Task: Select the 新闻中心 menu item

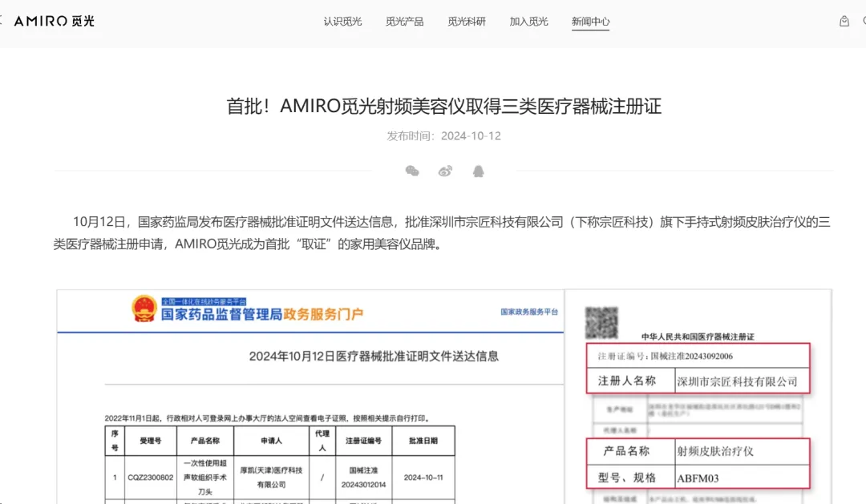Action: (x=590, y=22)
